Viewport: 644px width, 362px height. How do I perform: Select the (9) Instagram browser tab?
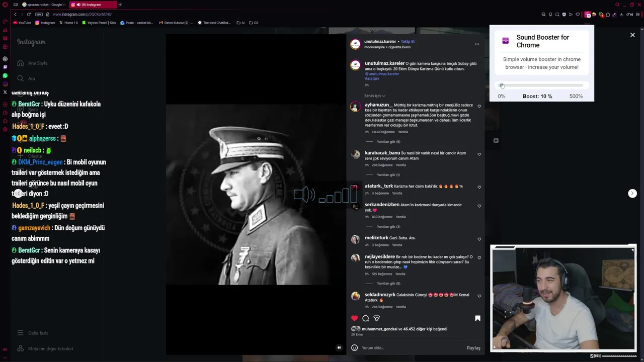pos(92,5)
